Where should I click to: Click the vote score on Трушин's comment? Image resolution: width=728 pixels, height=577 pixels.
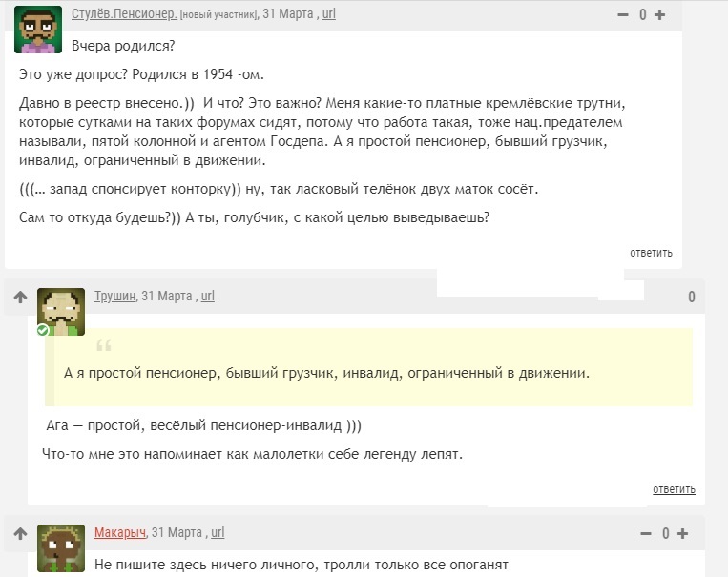pyautogui.click(x=692, y=298)
